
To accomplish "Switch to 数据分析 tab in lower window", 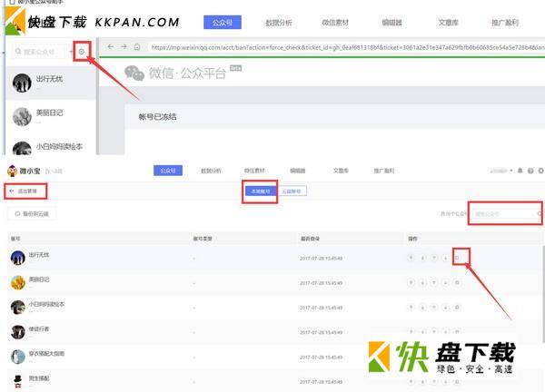I will (x=211, y=171).
